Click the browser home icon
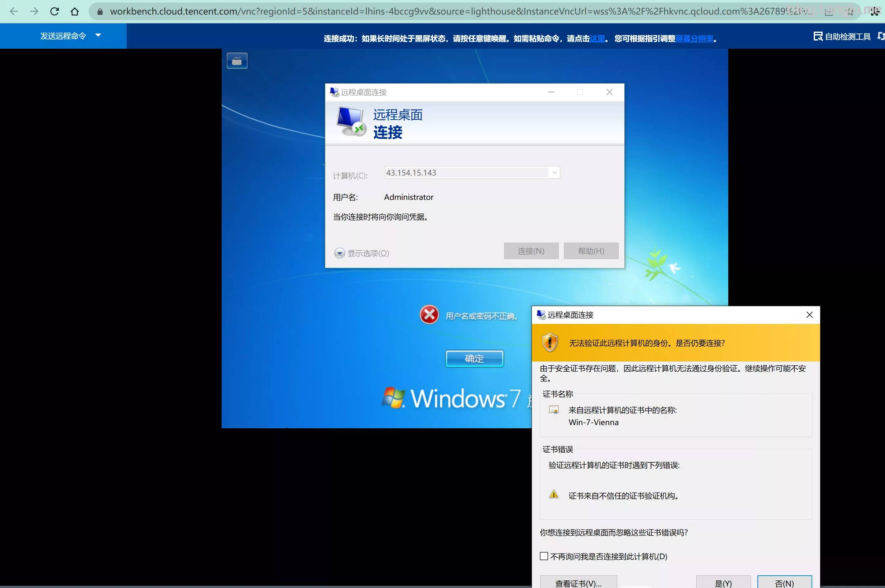The image size is (885, 588). pyautogui.click(x=75, y=11)
